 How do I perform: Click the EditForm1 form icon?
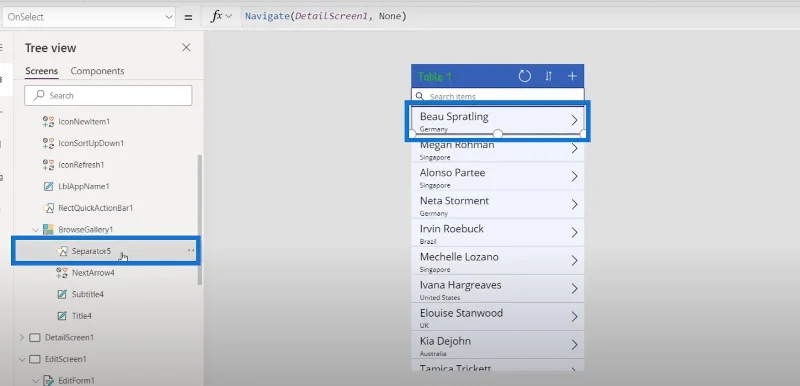48,380
